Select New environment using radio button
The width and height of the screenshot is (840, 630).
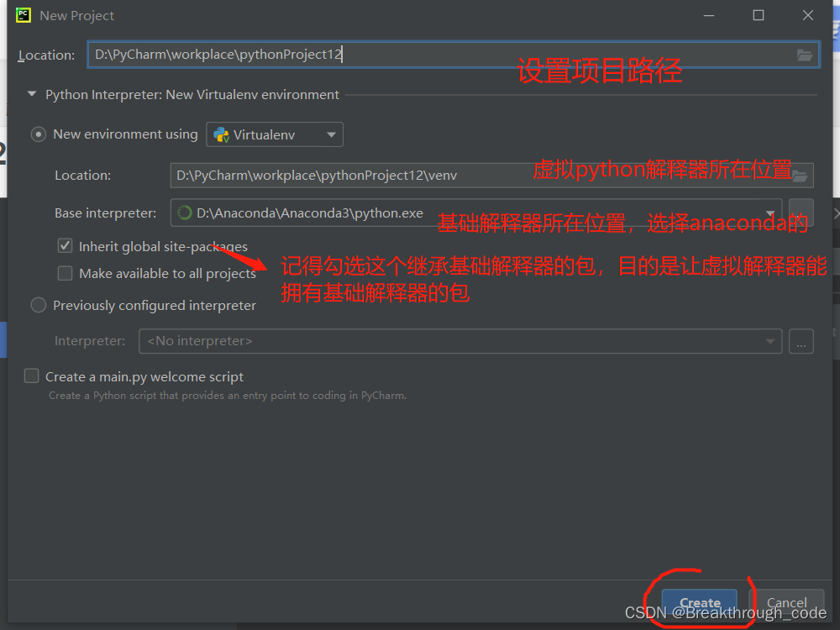[38, 134]
